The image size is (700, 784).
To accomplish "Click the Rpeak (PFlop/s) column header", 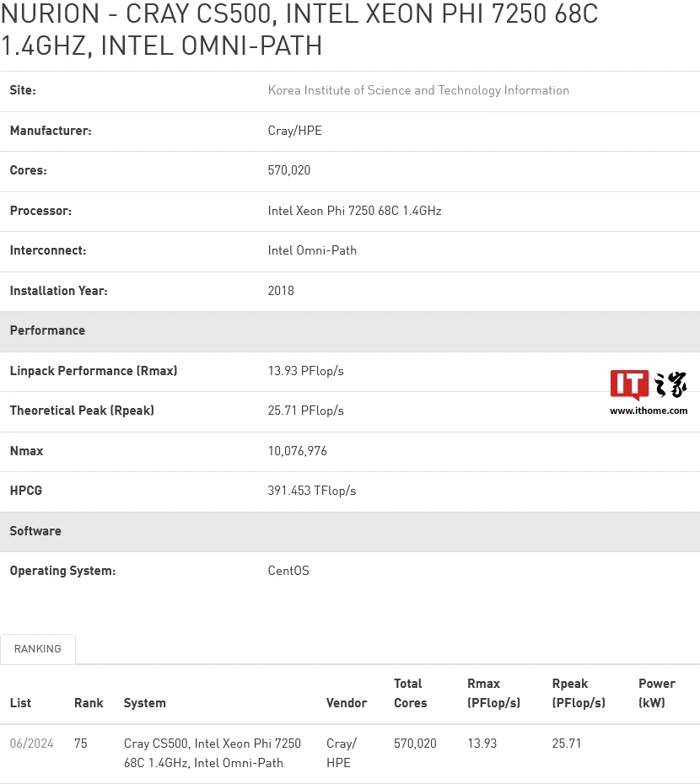I will tap(579, 693).
